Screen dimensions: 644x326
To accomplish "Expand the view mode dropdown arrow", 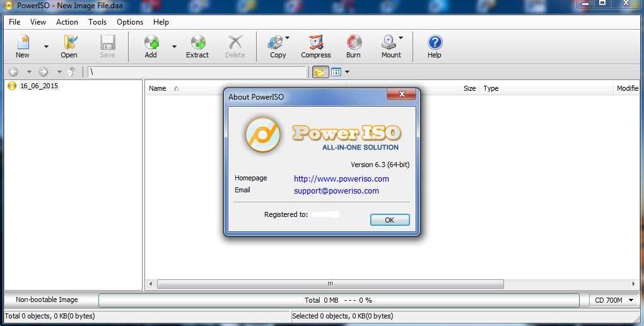I will [347, 72].
